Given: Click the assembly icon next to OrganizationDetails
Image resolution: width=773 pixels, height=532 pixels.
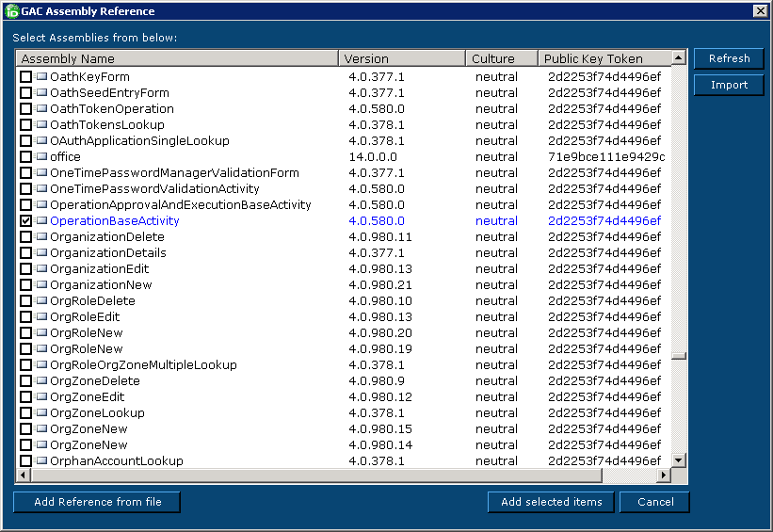Looking at the screenshot, I should (x=41, y=253).
